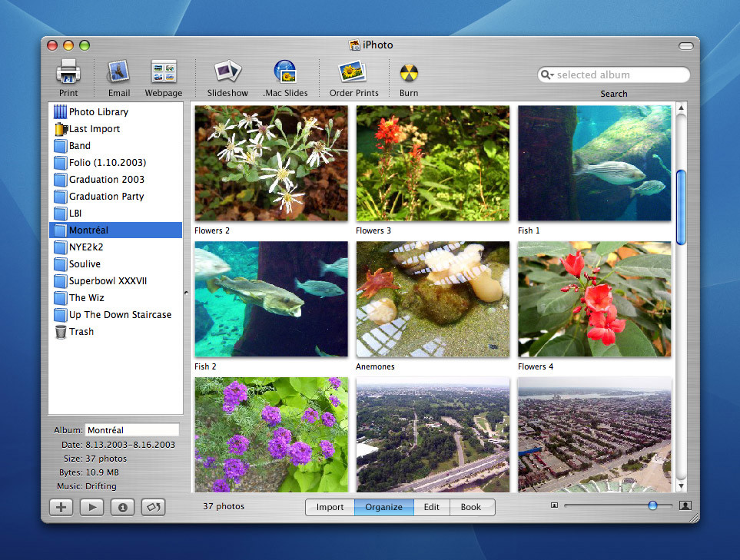740x560 pixels.
Task: Click the Music value Drifting
Action: coord(101,486)
